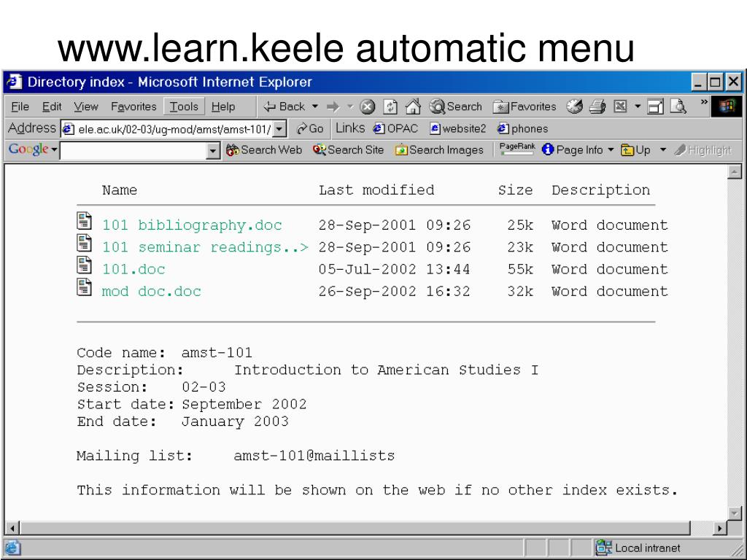Open the Search pane button
Image resolution: width=747 pixels, height=560 pixels.
[x=455, y=106]
